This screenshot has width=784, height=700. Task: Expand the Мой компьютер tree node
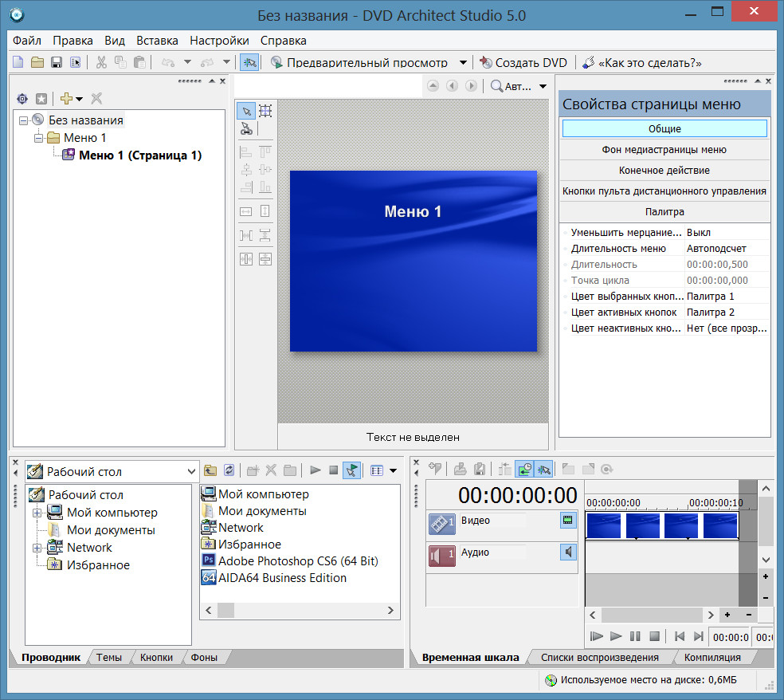[x=37, y=513]
